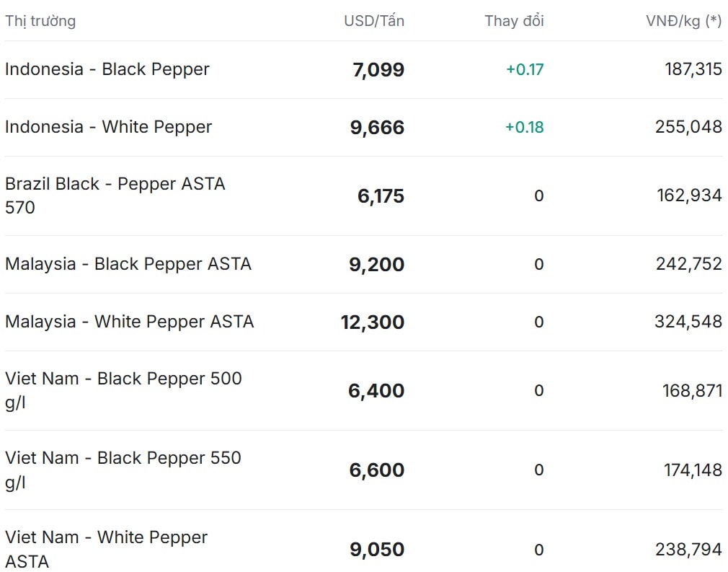Click the "USD/Tấn" column header
This screenshot has width=728, height=572.
click(x=373, y=21)
